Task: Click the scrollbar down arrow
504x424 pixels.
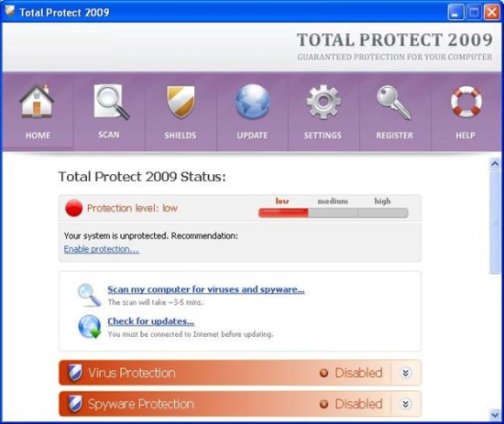Action: pos(495,415)
